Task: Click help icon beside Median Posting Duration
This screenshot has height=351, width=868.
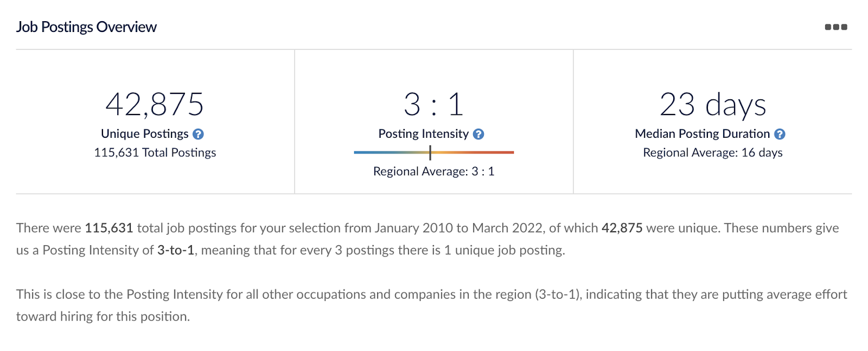Action: pyautogui.click(x=780, y=134)
